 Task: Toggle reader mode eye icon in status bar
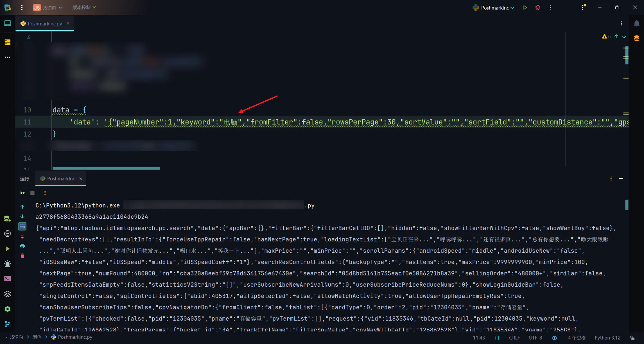(x=554, y=338)
